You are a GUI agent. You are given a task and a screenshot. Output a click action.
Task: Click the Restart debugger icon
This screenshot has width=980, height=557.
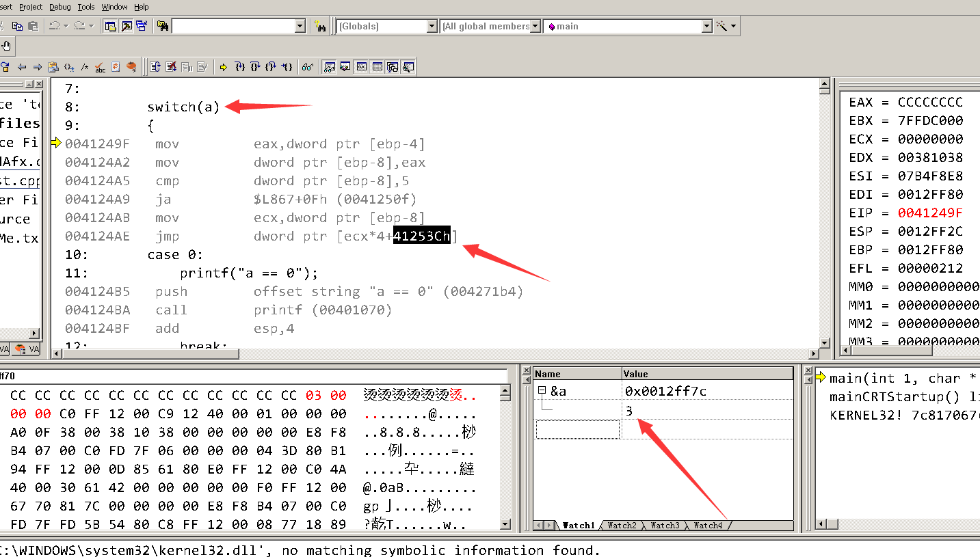(x=155, y=67)
